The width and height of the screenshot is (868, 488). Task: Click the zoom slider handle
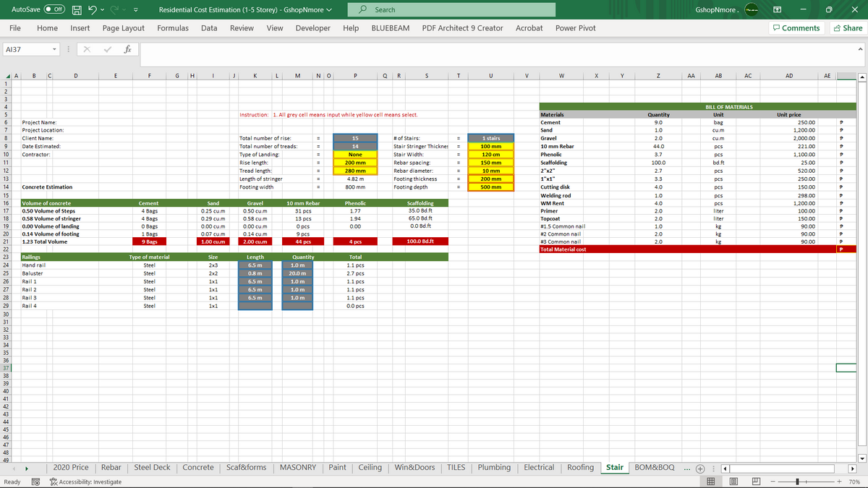pyautogui.click(x=797, y=481)
